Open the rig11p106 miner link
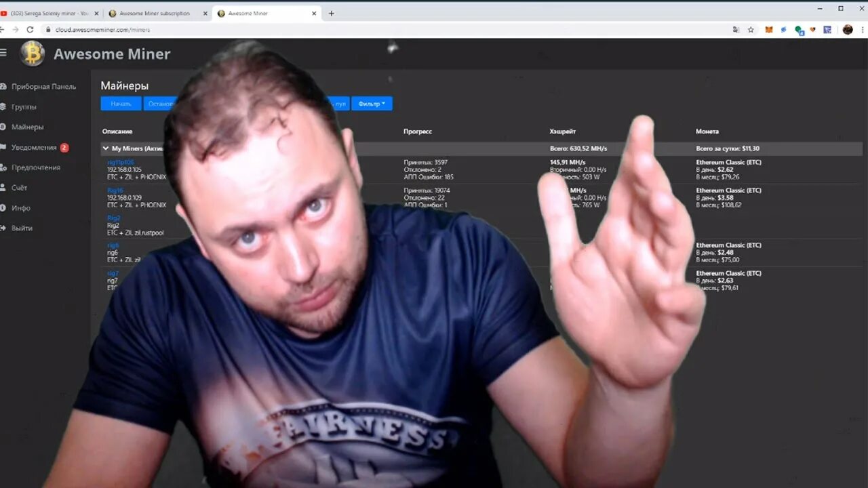Screen dimensions: 868x488 (121, 163)
